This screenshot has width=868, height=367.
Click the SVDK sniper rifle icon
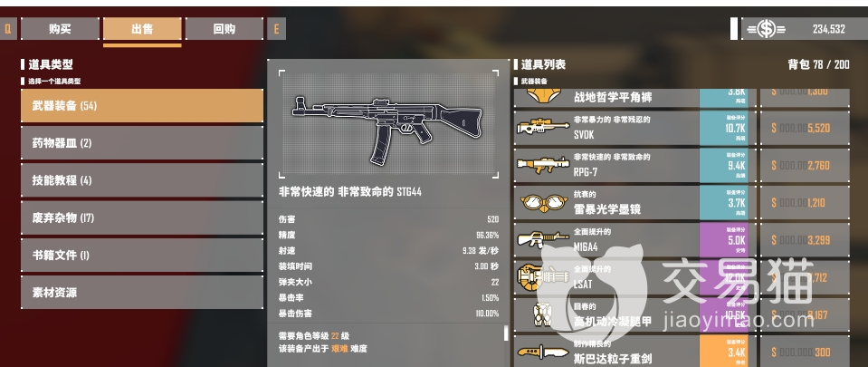542,126
